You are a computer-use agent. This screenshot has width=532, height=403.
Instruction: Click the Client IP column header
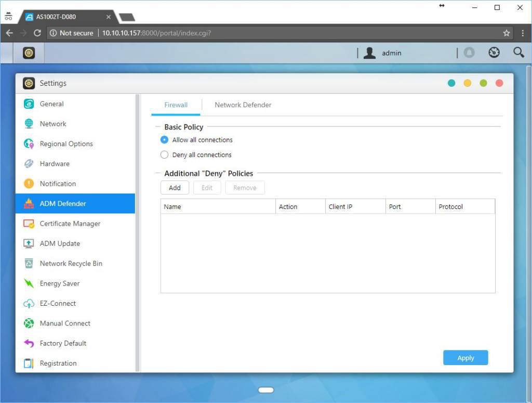355,207
